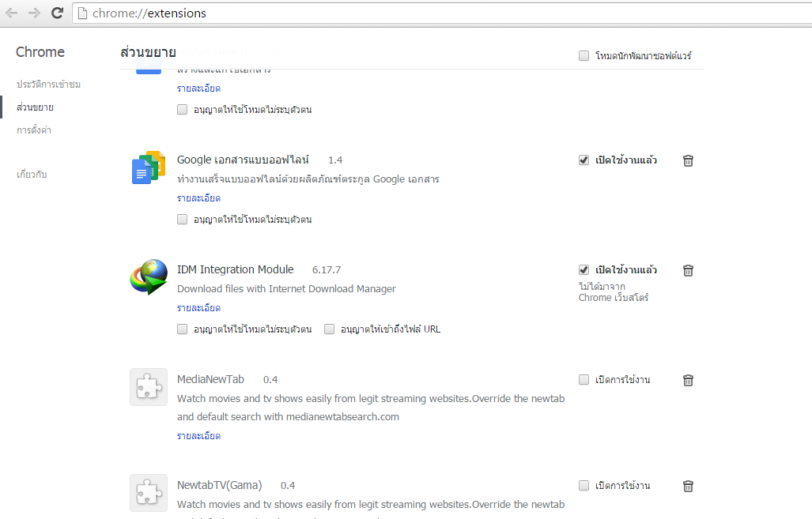Click Google เอกสารแบบออฟไลน์ extension title
This screenshot has height=519, width=812.
tap(243, 160)
